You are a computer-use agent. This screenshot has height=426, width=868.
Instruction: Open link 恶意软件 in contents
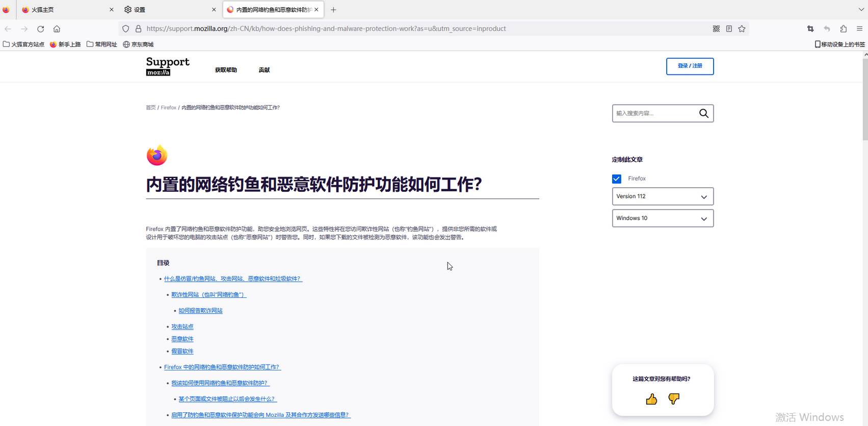point(182,339)
